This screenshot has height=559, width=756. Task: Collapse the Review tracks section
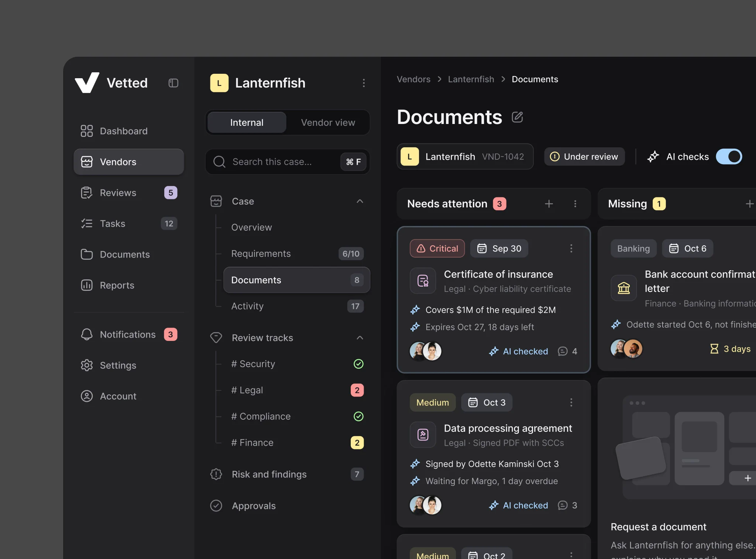point(360,338)
